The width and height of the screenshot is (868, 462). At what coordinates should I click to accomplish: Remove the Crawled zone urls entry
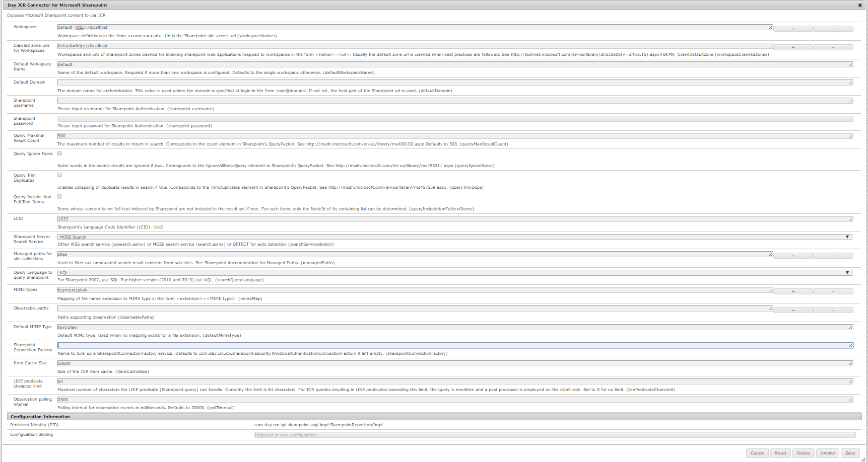tap(833, 47)
